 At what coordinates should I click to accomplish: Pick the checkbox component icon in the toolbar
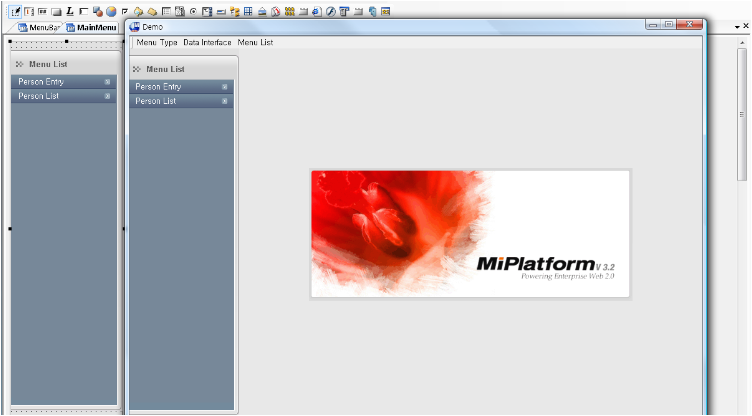[x=125, y=11]
